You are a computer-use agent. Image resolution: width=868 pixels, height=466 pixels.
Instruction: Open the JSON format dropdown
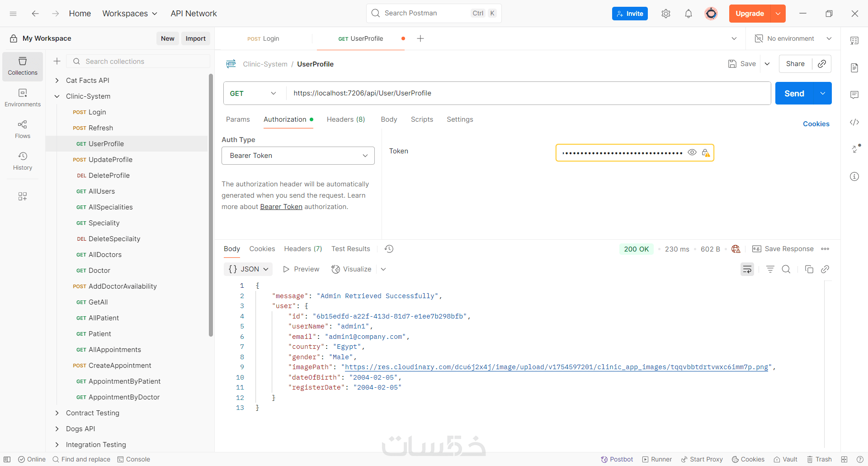coord(248,269)
